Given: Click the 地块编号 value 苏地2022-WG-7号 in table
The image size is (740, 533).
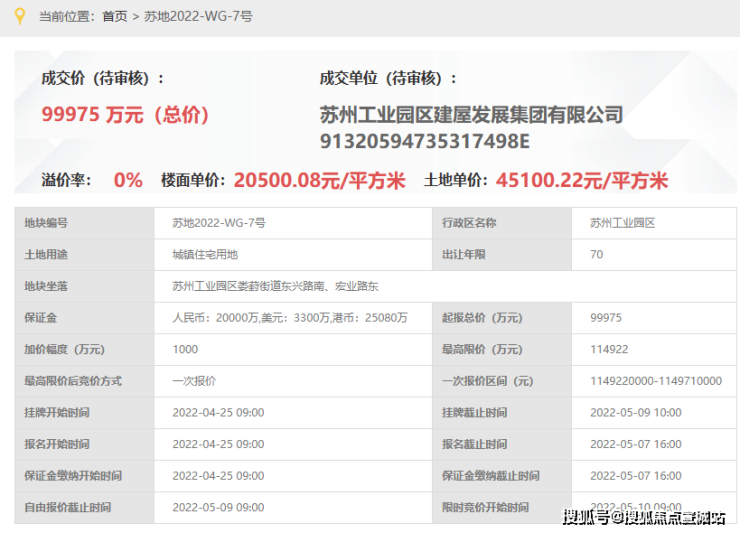Looking at the screenshot, I should (219, 223).
